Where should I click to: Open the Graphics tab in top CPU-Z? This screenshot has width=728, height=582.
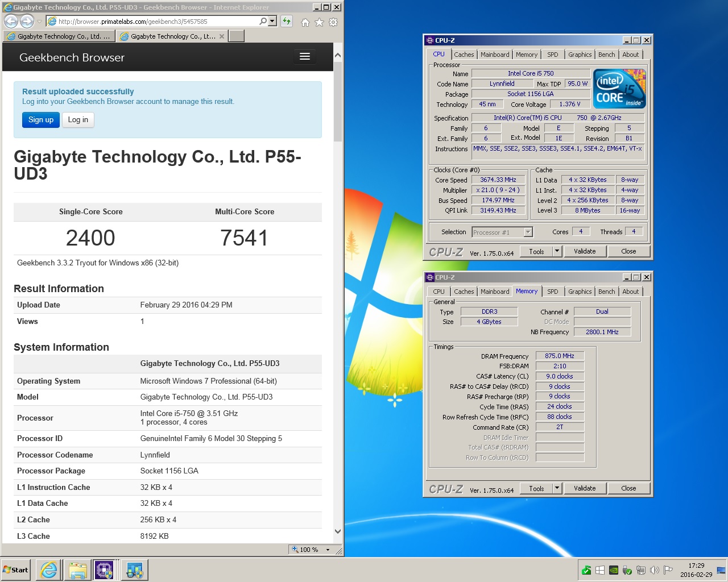click(x=580, y=55)
